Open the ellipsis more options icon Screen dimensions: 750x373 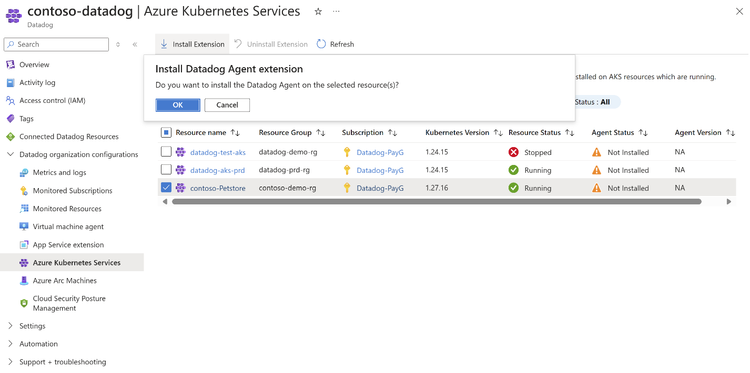(x=336, y=11)
